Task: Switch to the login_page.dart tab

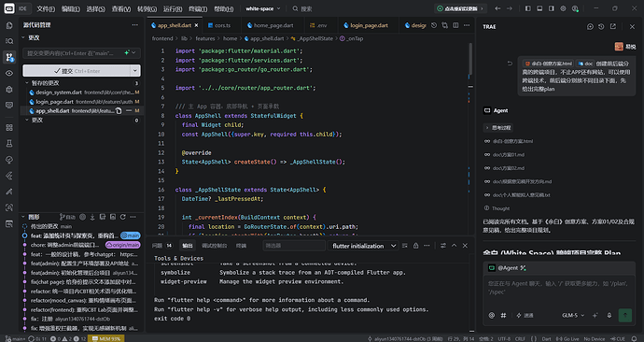Action: 366,25
